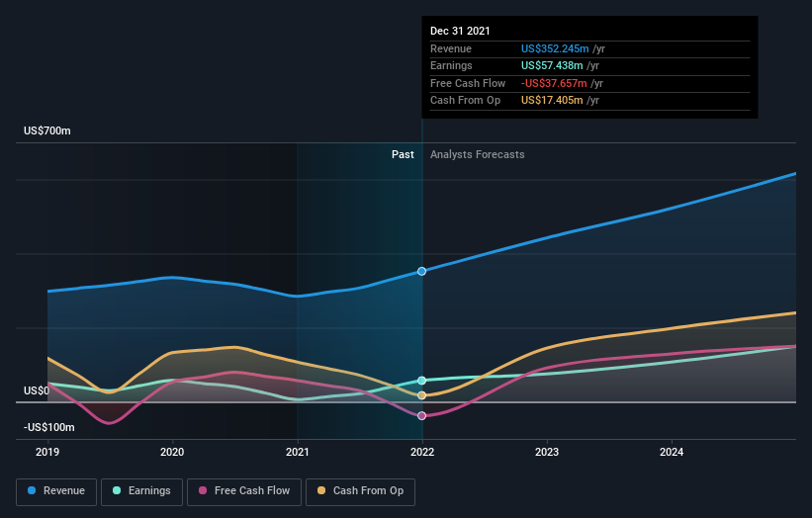
Task: Click the orange Cash From Op point at 2022
Action: (x=422, y=395)
